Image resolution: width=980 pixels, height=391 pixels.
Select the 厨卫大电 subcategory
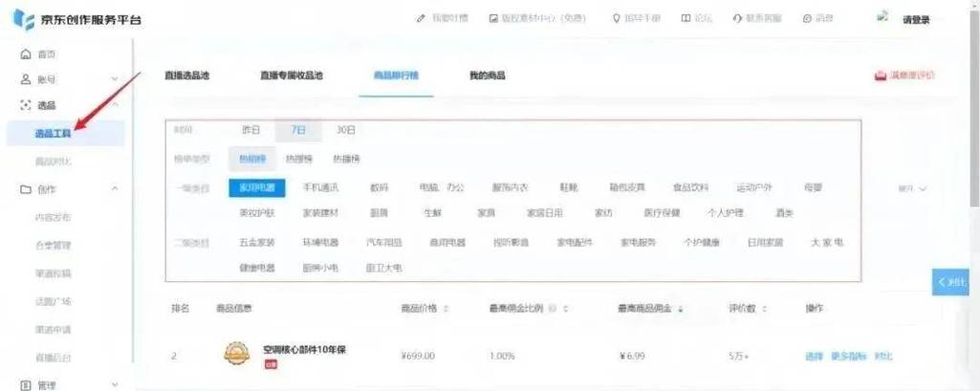click(383, 268)
